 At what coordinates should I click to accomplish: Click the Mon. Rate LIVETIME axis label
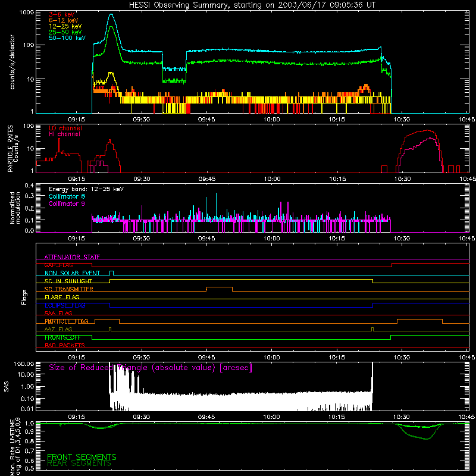tap(12, 447)
